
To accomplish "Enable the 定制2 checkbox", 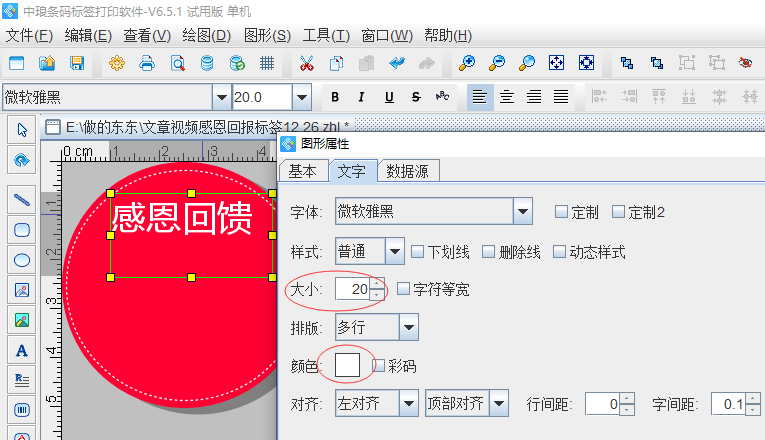I will click(618, 212).
